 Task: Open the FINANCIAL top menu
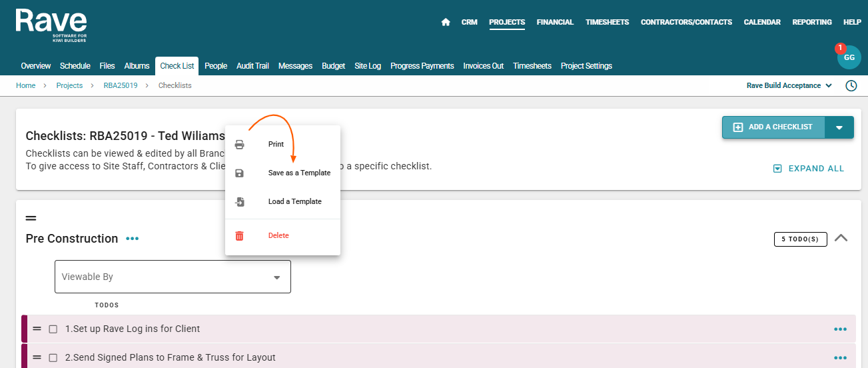(x=555, y=22)
